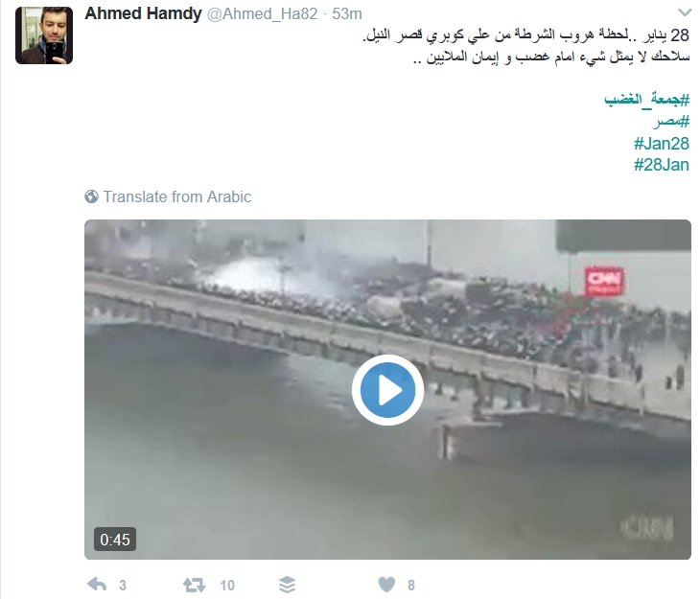Click Translate from Arabic link
The height and width of the screenshot is (599, 700).
click(x=177, y=196)
